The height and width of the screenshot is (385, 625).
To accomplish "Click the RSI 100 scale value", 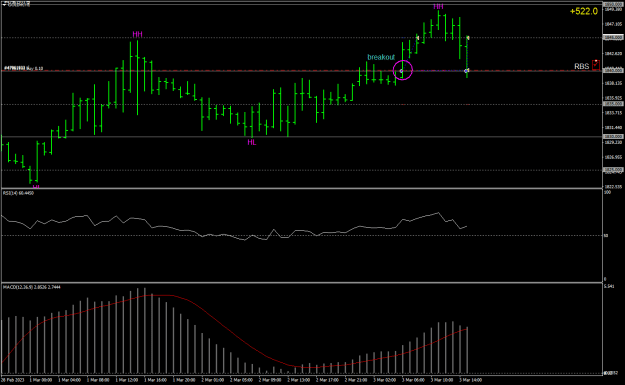I will pyautogui.click(x=607, y=192).
